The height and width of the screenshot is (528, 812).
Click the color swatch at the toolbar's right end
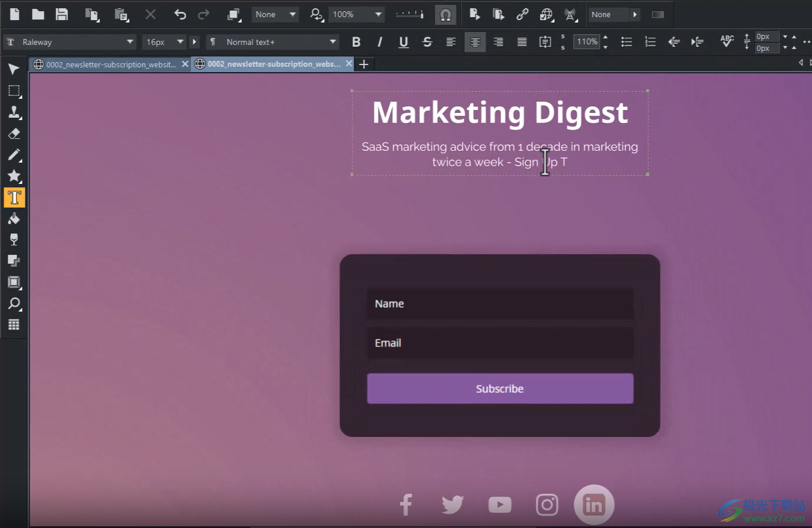pos(658,14)
